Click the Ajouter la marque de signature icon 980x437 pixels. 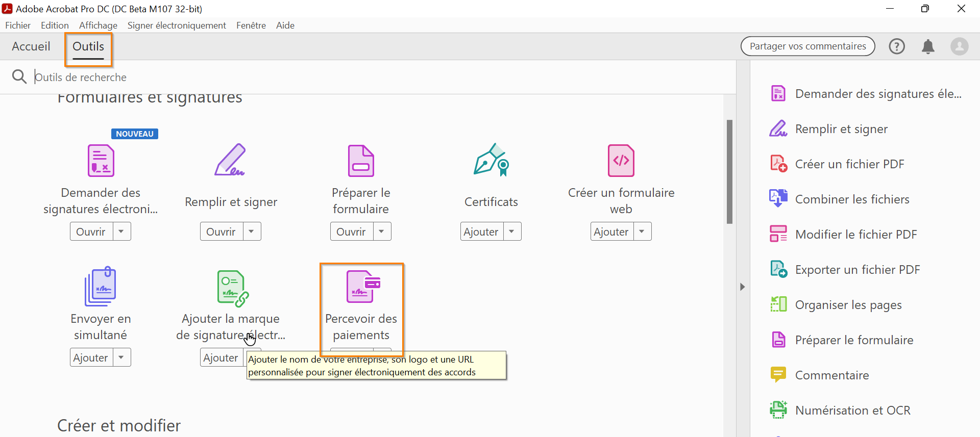click(x=233, y=288)
